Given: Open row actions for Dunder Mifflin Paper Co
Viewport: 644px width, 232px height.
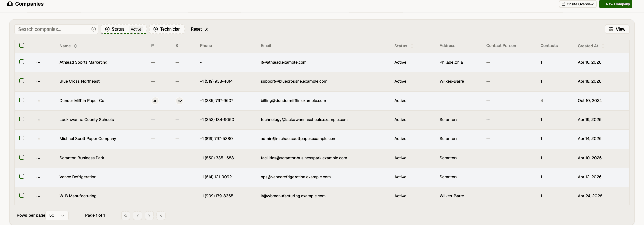Looking at the screenshot, I should point(38,101).
